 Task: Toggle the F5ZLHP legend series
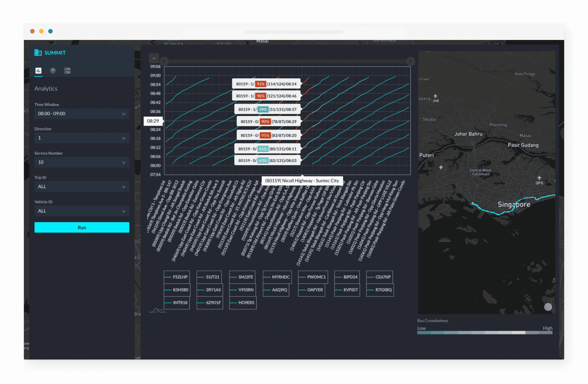point(177,277)
